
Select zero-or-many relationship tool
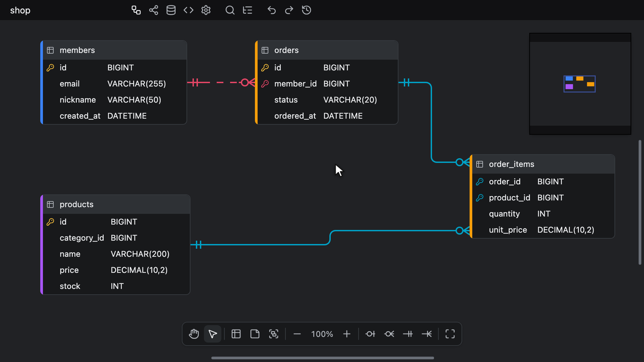(389, 334)
